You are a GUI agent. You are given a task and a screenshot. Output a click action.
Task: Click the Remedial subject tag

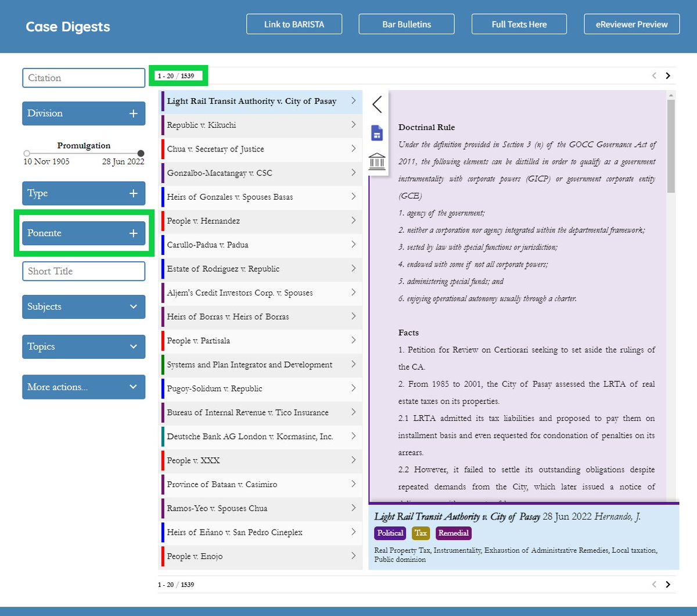click(454, 533)
